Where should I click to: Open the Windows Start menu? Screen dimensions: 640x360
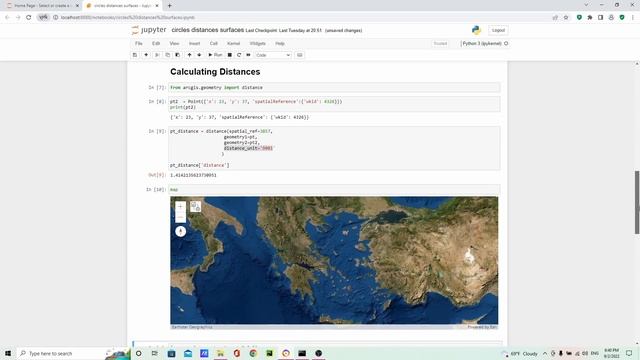point(8,353)
